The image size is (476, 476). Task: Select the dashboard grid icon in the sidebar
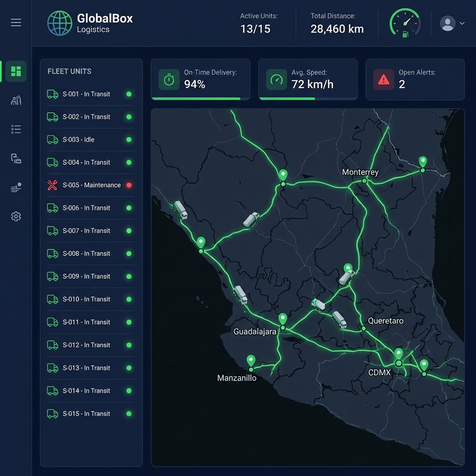click(x=16, y=71)
